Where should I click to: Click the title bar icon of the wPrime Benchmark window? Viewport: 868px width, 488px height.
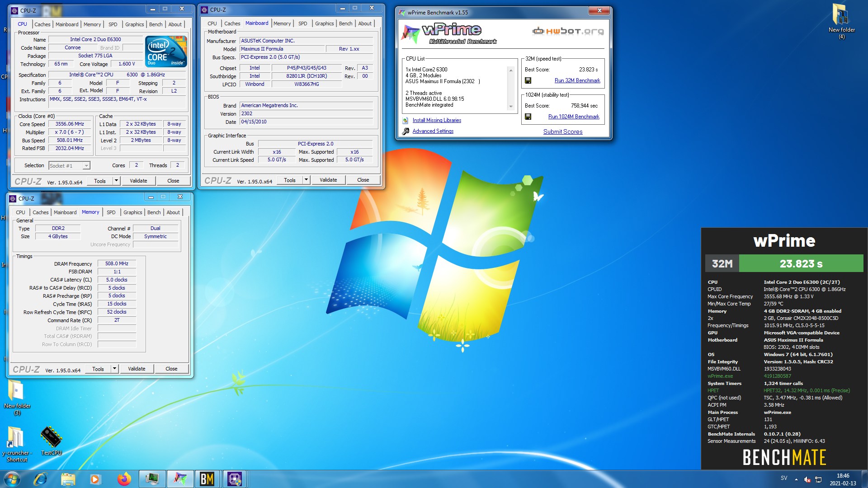[x=402, y=13]
